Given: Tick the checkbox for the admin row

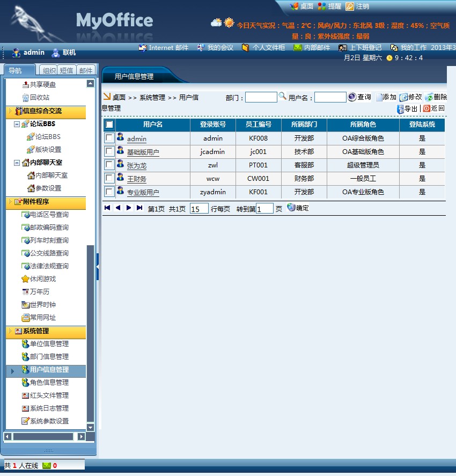Looking at the screenshot, I should (x=109, y=138).
